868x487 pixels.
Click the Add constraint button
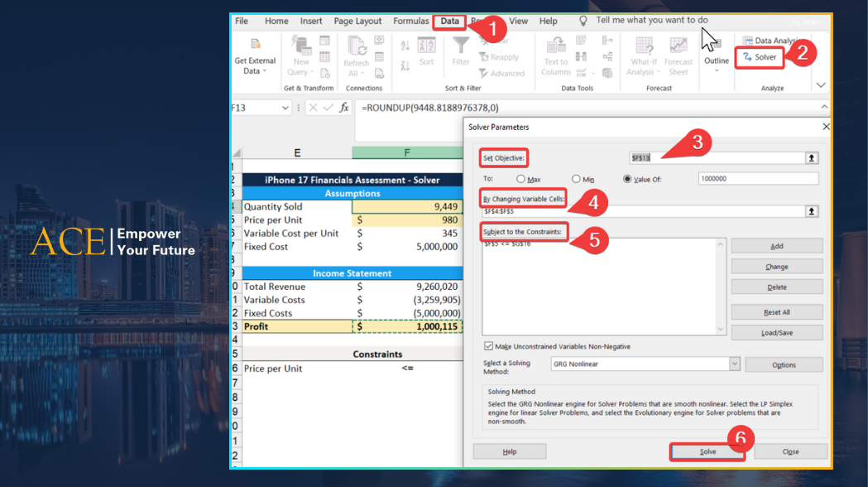(x=776, y=246)
